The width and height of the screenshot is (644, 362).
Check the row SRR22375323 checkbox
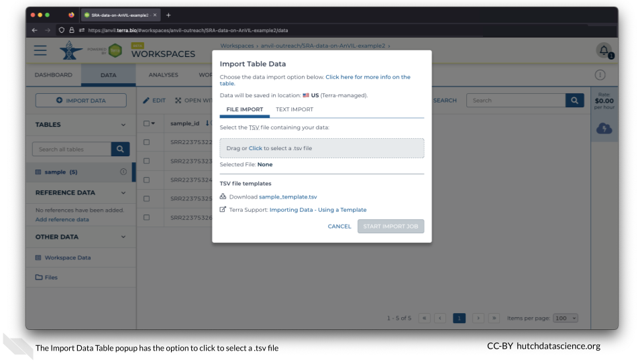click(x=146, y=161)
